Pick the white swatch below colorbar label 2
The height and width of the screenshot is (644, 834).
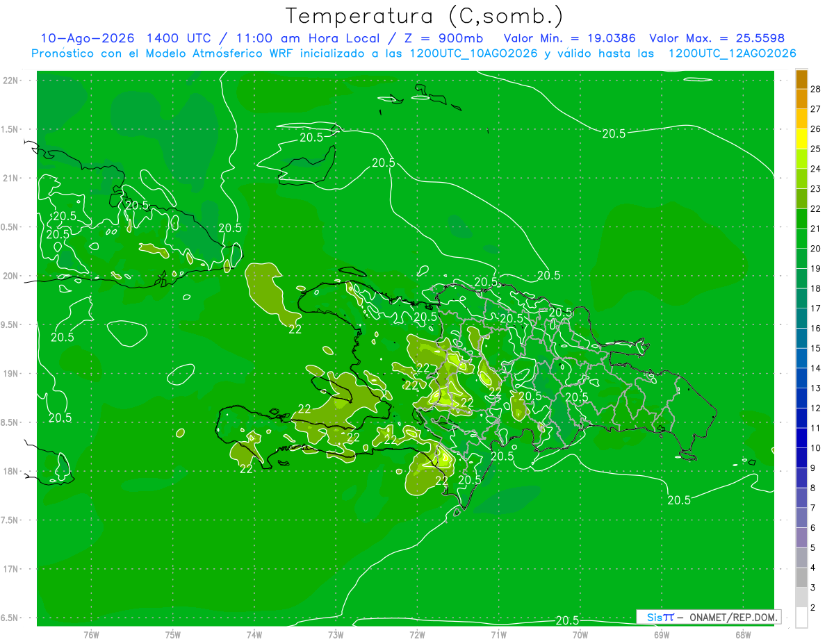[801, 618]
